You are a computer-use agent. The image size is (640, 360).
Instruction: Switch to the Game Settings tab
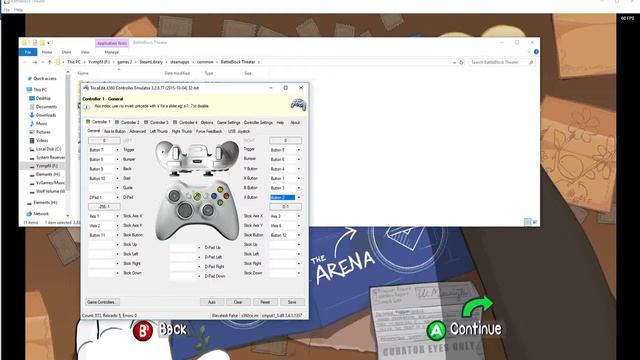[x=229, y=122]
